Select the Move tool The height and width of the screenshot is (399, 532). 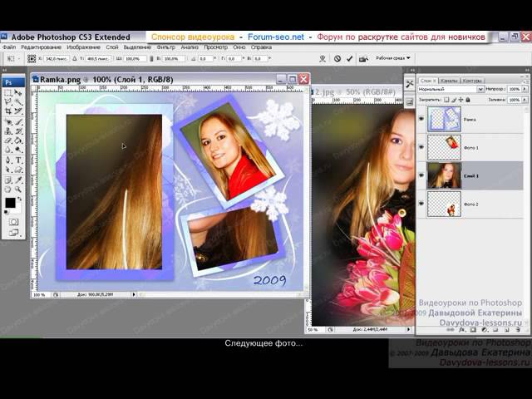18,92
